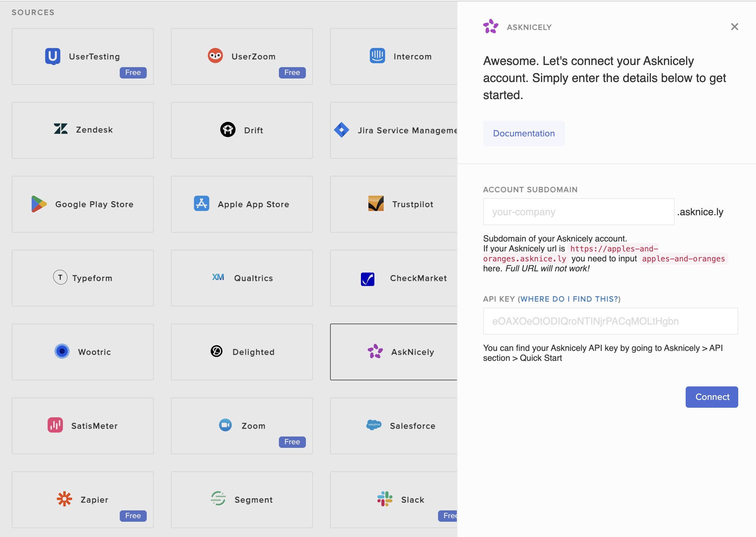Select the Qualtrics source label
This screenshot has height=537, width=756.
point(253,278)
